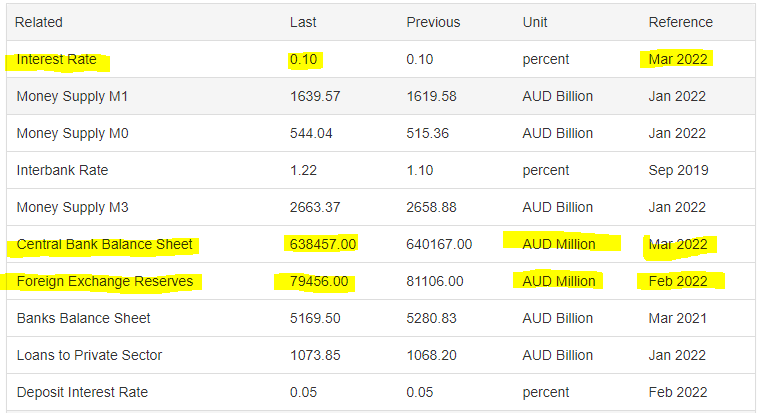This screenshot has width=759, height=413.
Task: Click the Sep 2019 reference date
Action: point(678,170)
